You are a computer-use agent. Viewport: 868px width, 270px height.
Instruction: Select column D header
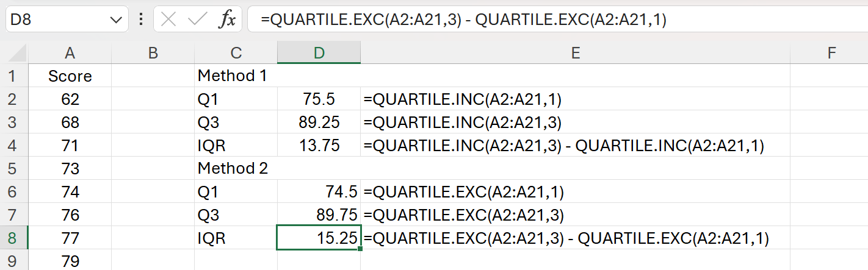(x=319, y=54)
